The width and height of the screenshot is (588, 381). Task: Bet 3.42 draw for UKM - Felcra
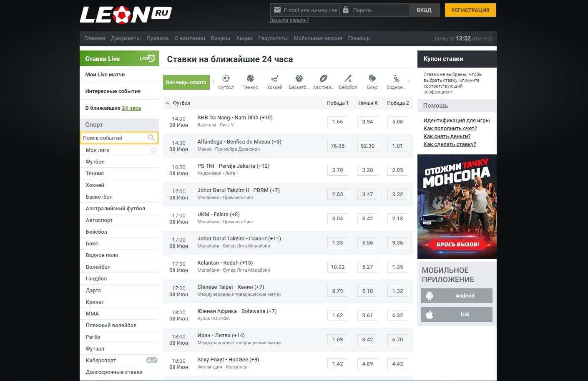pos(367,219)
